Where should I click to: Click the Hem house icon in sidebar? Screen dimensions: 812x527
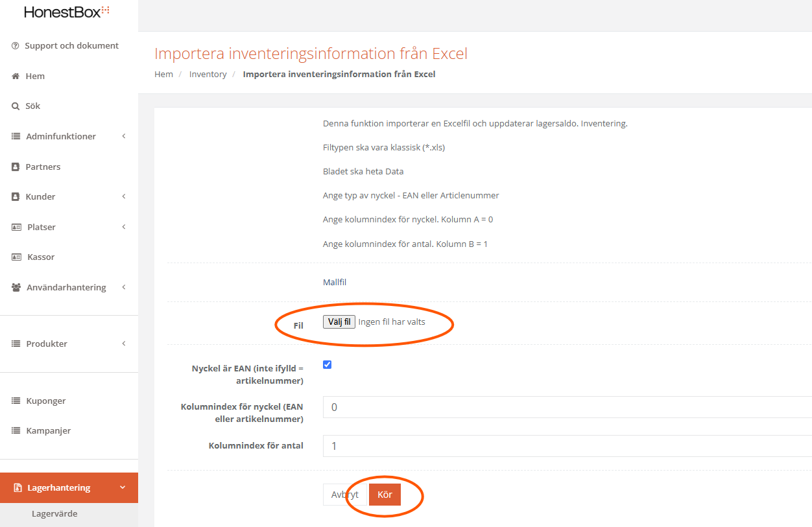pyautogui.click(x=16, y=76)
